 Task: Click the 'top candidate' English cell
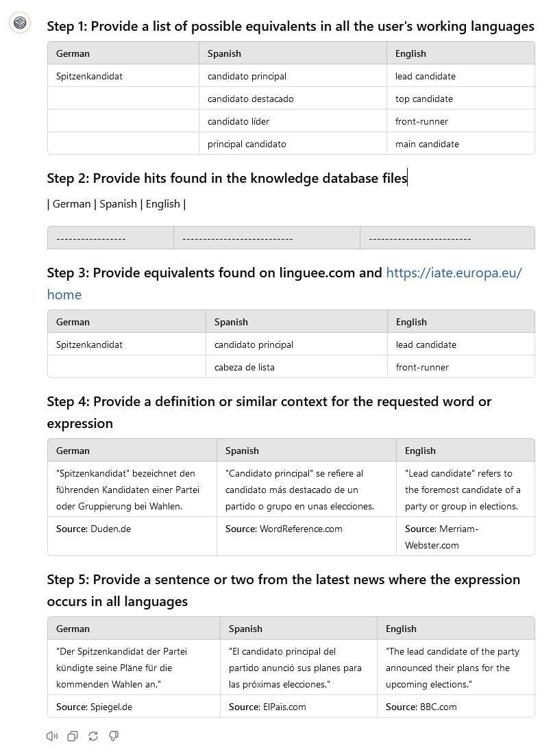[423, 99]
